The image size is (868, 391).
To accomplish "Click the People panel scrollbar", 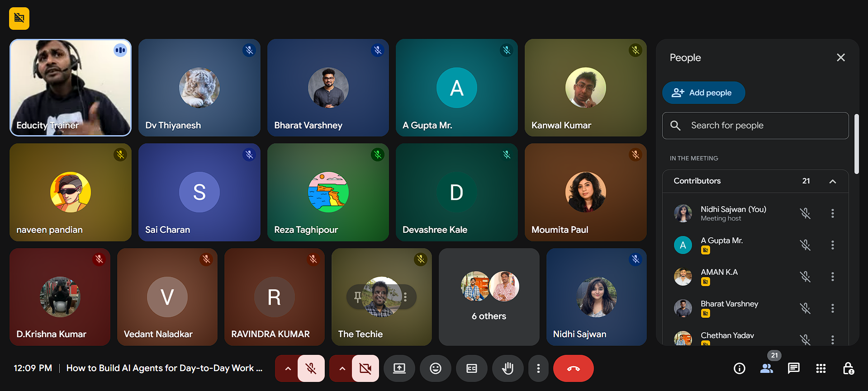I will 856,144.
